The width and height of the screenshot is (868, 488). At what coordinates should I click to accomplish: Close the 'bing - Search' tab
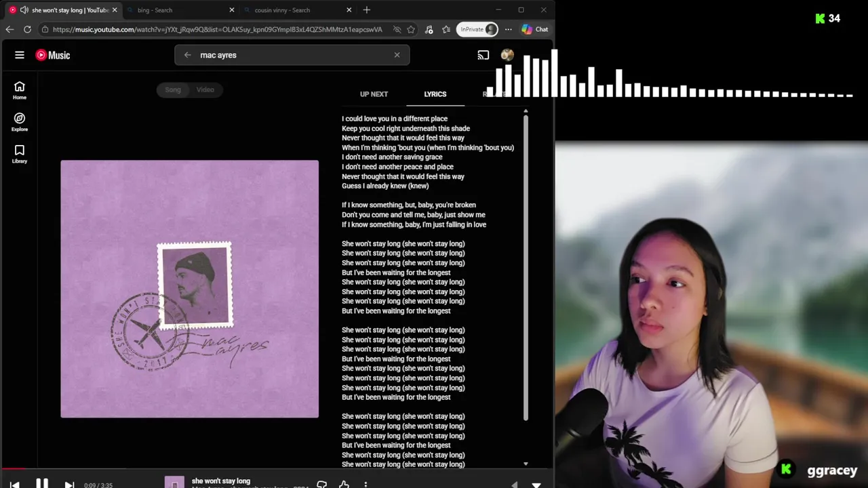pyautogui.click(x=231, y=10)
